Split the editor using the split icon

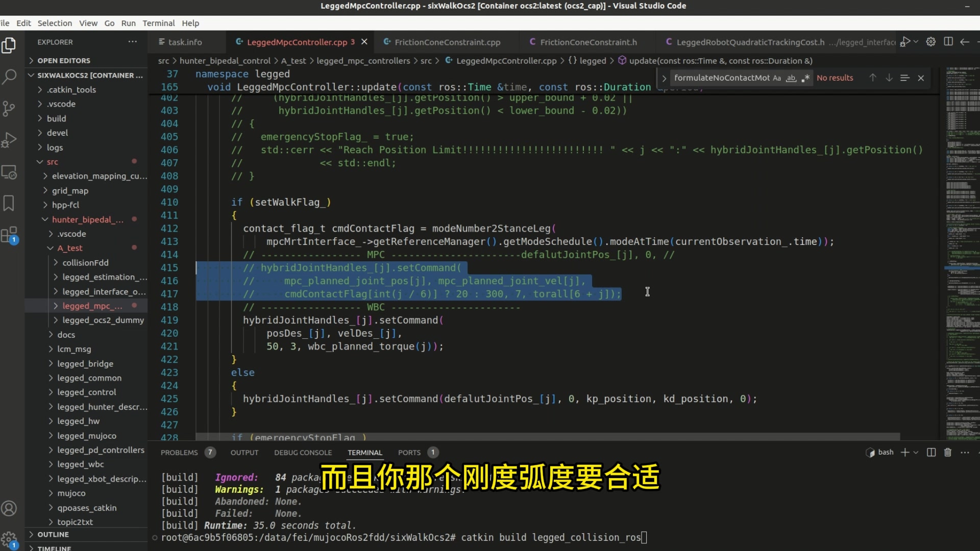coord(948,42)
